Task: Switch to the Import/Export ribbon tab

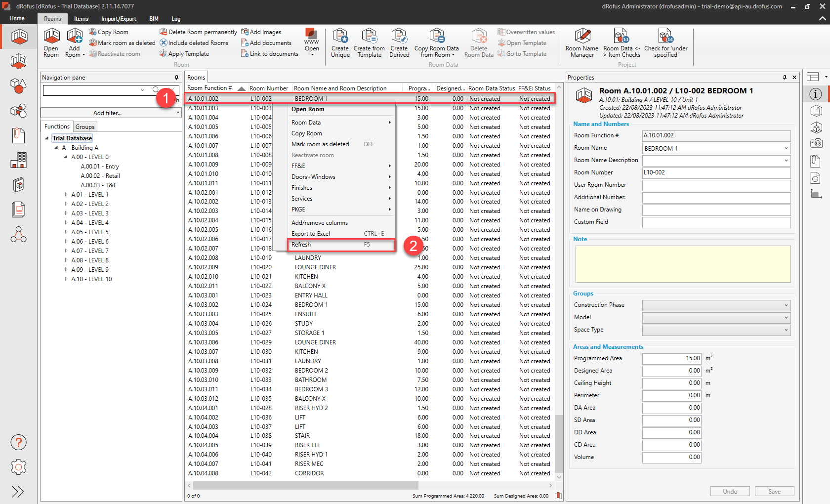Action: [119, 19]
